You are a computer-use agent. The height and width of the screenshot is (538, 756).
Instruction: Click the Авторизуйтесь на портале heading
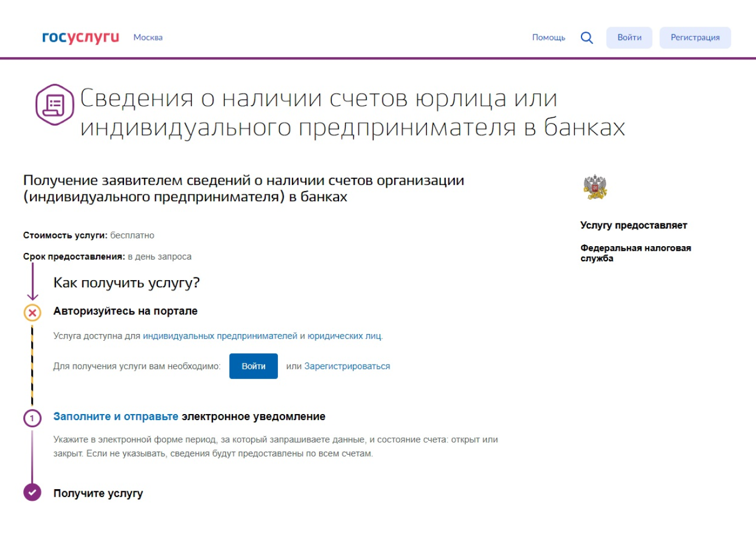125,311
